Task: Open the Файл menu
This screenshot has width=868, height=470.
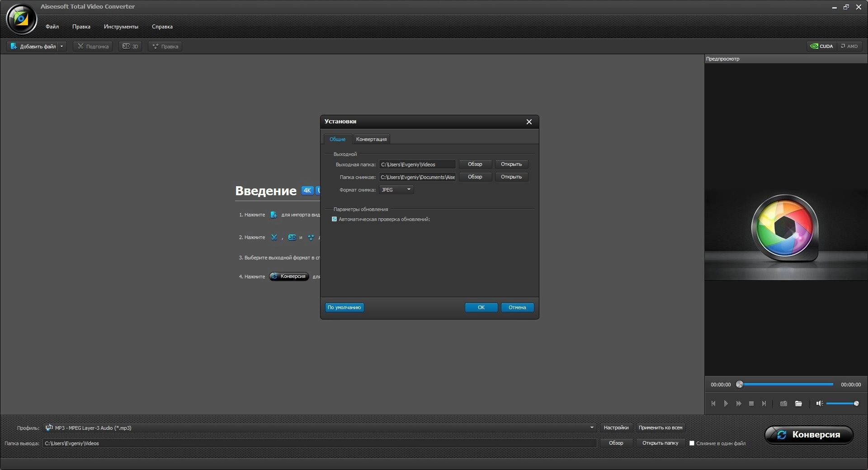Action: click(x=52, y=27)
